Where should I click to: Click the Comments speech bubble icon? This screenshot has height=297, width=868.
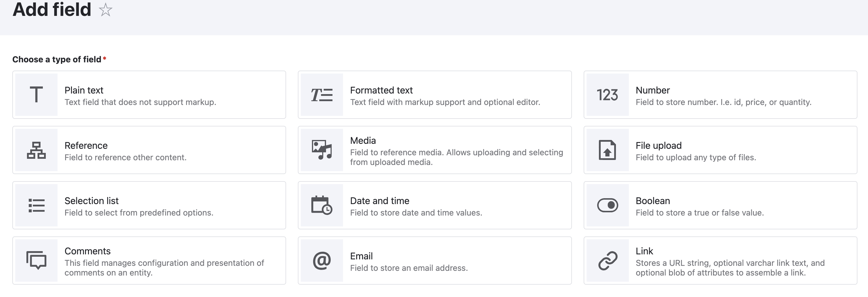tap(36, 261)
